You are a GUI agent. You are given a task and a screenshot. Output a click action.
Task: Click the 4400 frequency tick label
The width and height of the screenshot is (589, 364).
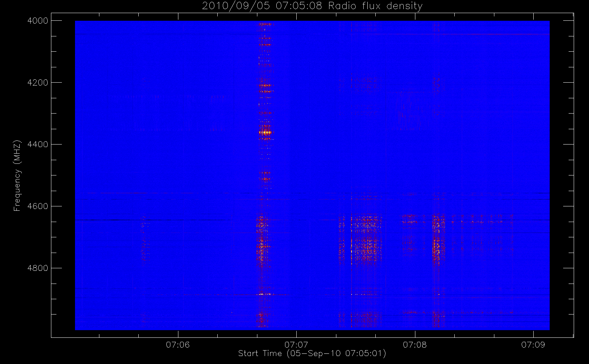point(38,145)
